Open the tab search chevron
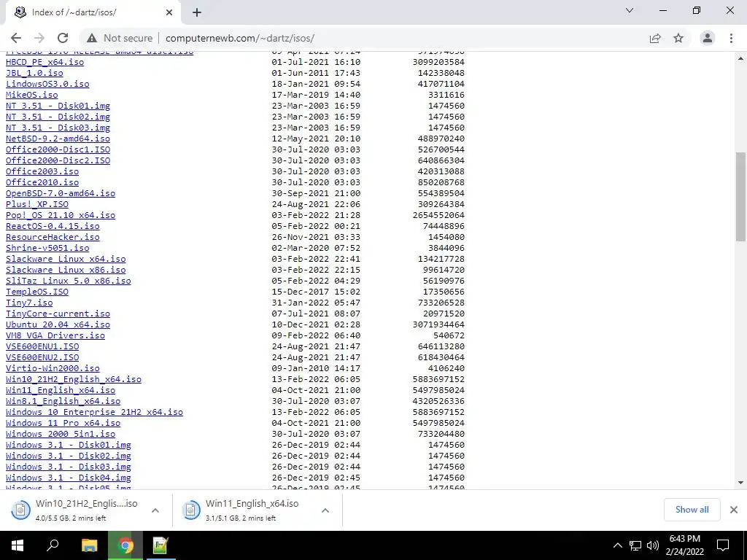 point(630,10)
